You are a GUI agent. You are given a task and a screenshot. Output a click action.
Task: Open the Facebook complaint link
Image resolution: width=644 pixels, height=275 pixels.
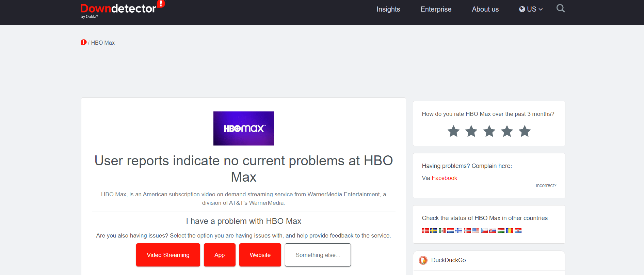coord(444,178)
